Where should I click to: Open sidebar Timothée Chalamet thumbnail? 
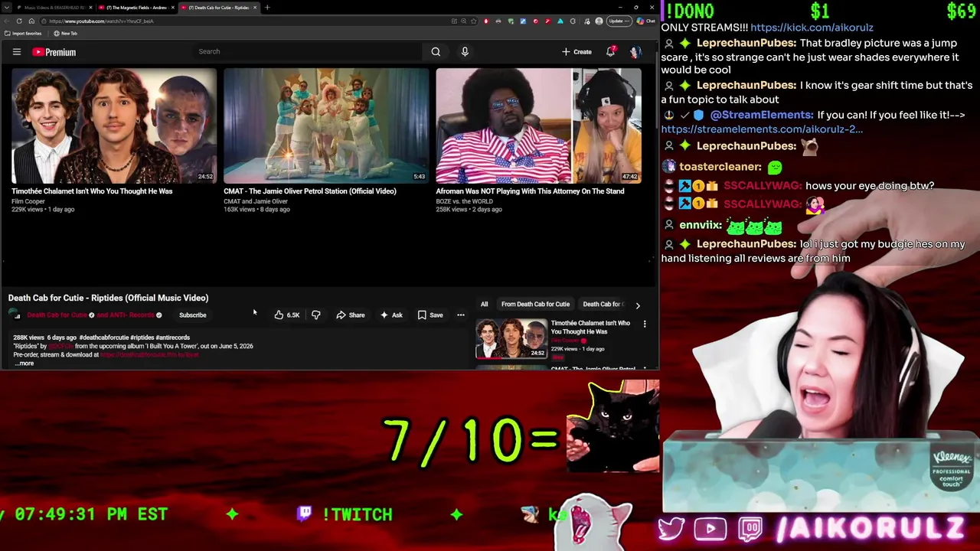coord(511,339)
